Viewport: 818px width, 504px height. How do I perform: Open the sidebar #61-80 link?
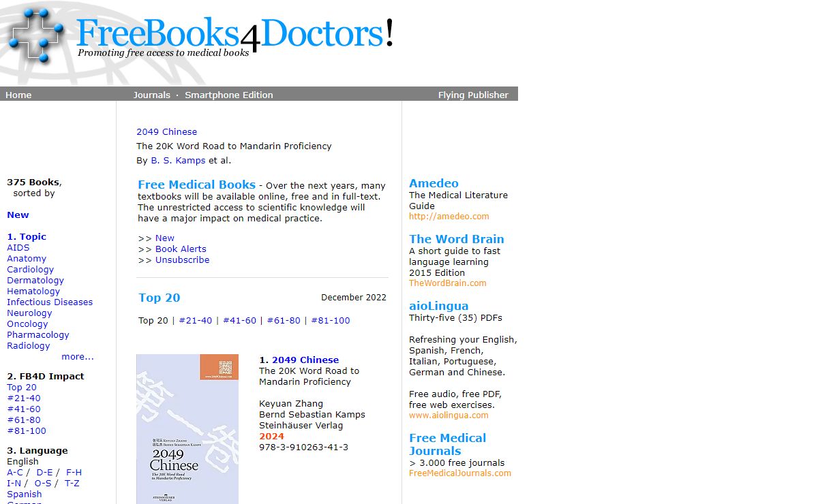point(24,420)
